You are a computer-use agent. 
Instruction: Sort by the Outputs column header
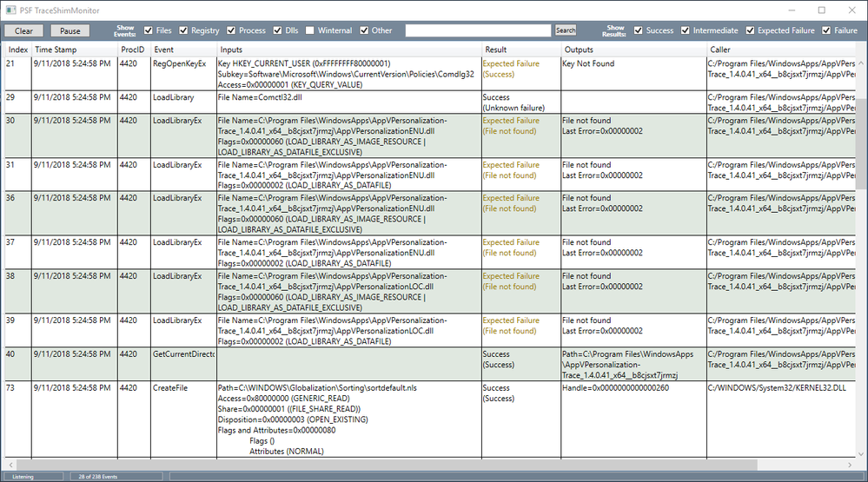(633, 50)
